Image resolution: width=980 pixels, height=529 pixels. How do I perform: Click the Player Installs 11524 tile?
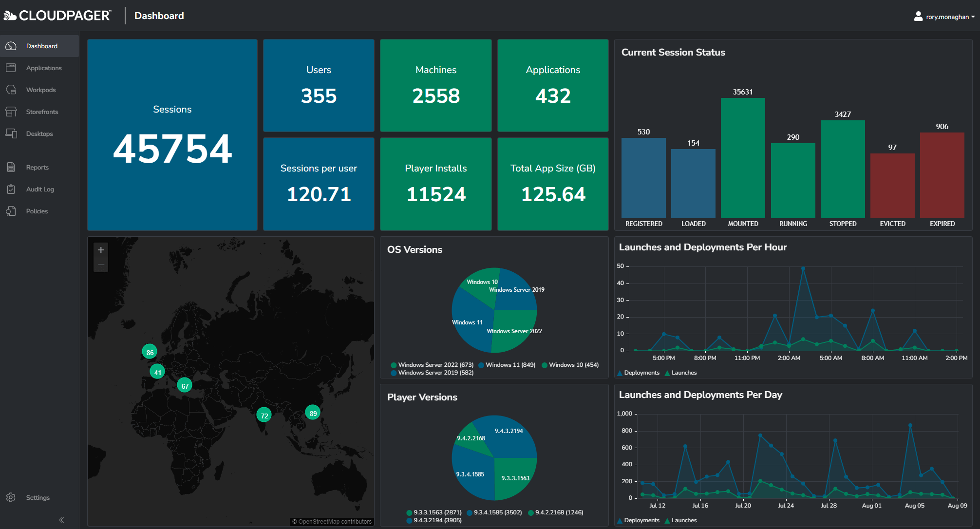tap(436, 184)
